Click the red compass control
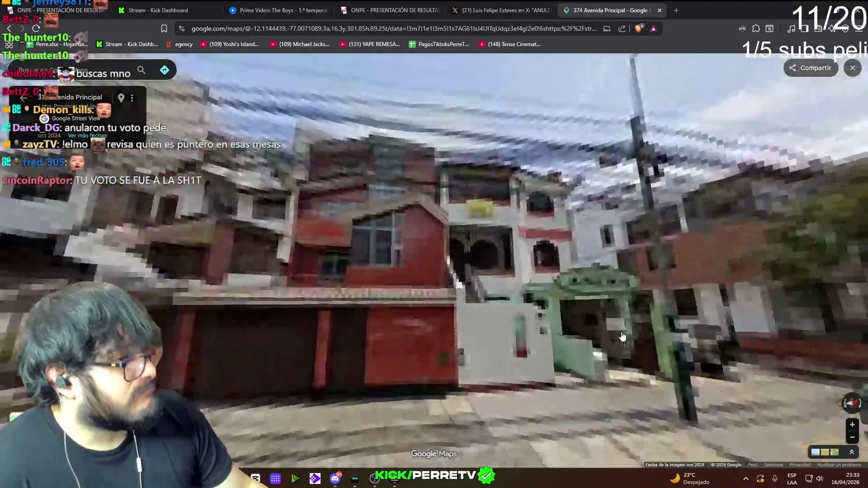Viewport: 868px width, 488px height. (x=852, y=403)
